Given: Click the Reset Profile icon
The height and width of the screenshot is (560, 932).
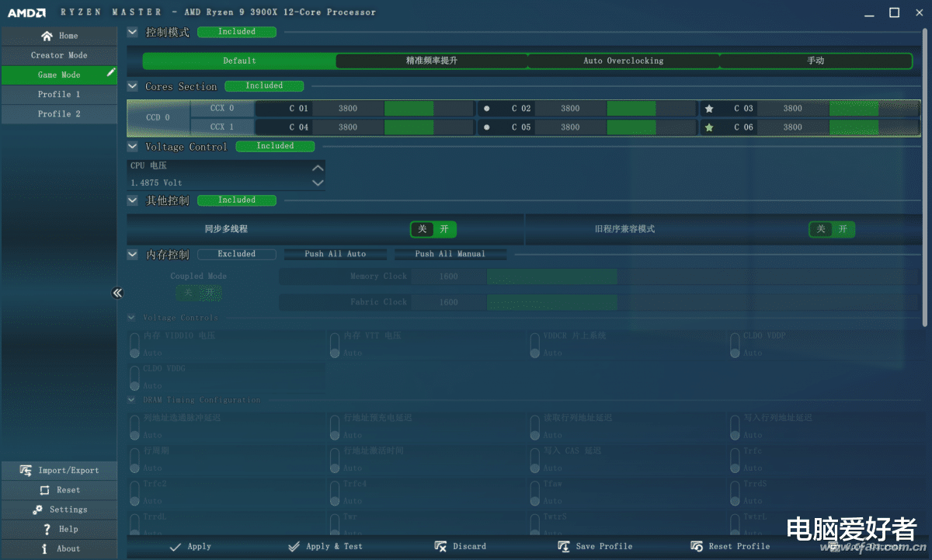Looking at the screenshot, I should coord(697,547).
